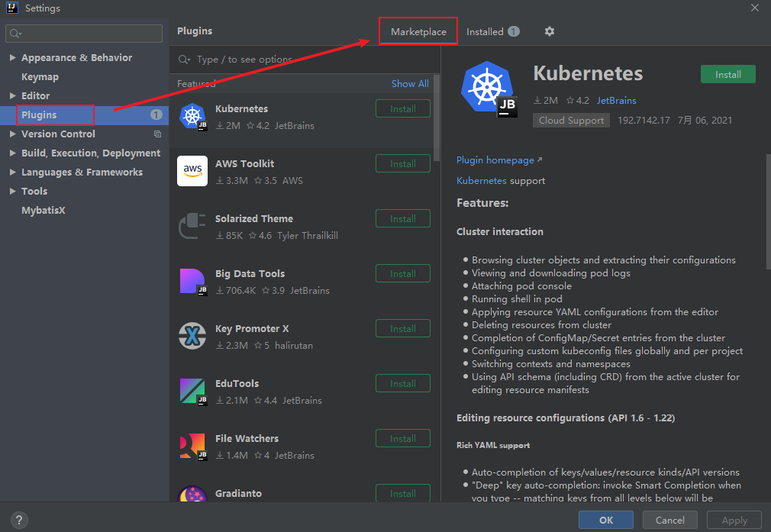Install the File Watchers plugin

[403, 438]
